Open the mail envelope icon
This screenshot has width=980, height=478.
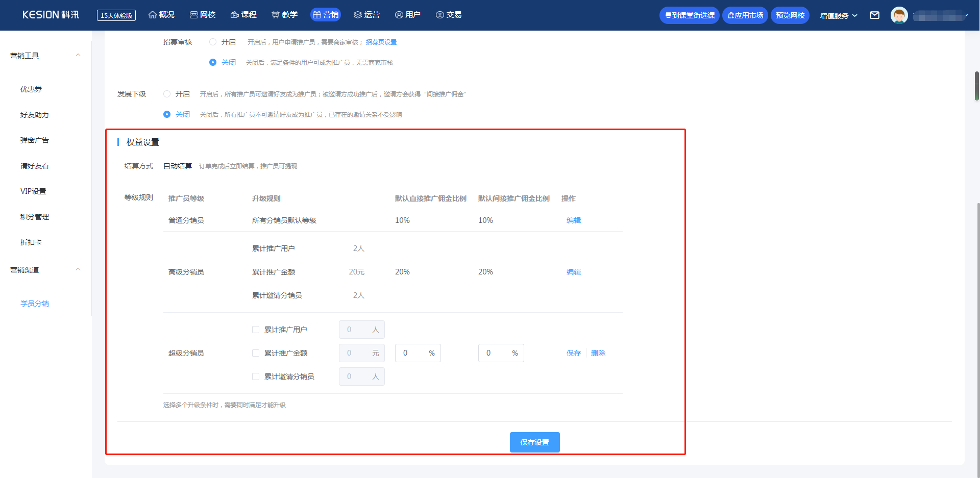875,15
